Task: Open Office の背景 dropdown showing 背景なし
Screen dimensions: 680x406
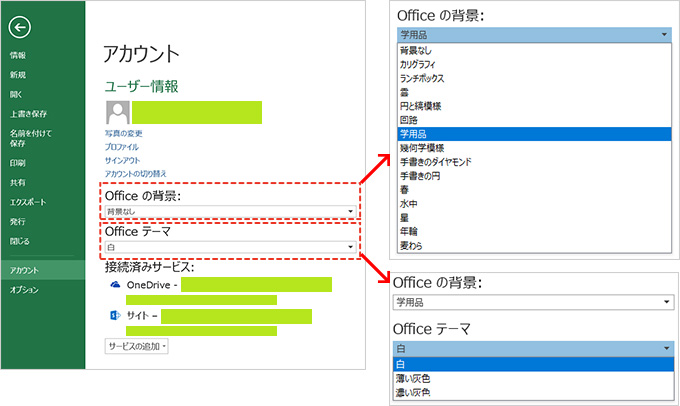Action: [x=230, y=211]
